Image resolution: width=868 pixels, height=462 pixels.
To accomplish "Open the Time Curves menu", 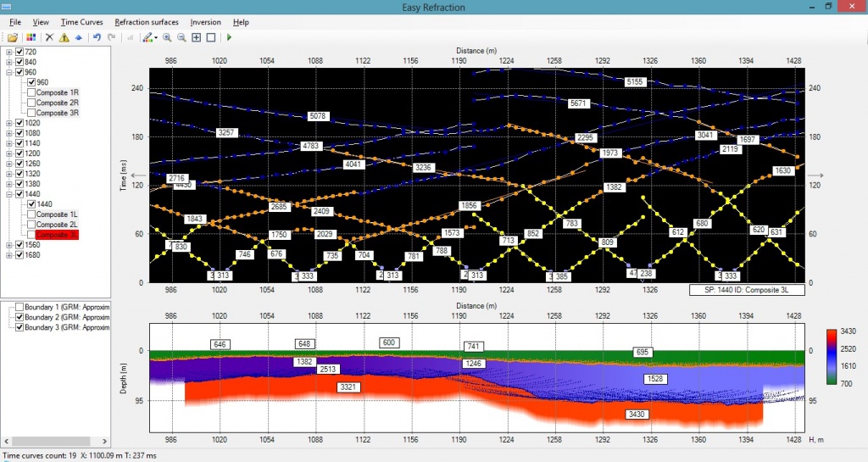I will 81,21.
